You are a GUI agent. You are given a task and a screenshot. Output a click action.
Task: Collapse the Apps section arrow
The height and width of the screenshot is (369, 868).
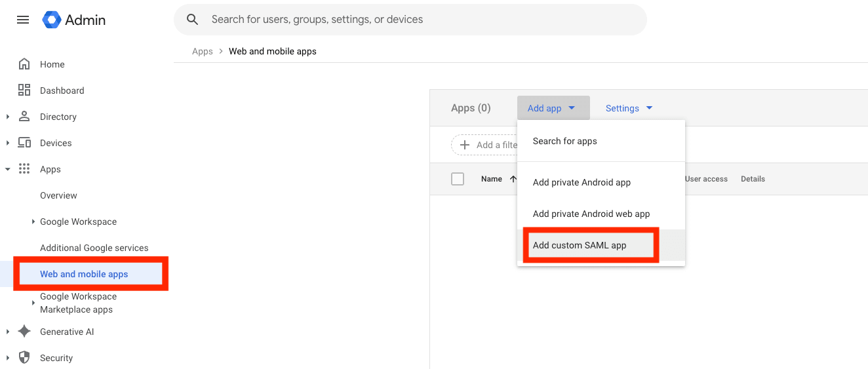pos(8,169)
